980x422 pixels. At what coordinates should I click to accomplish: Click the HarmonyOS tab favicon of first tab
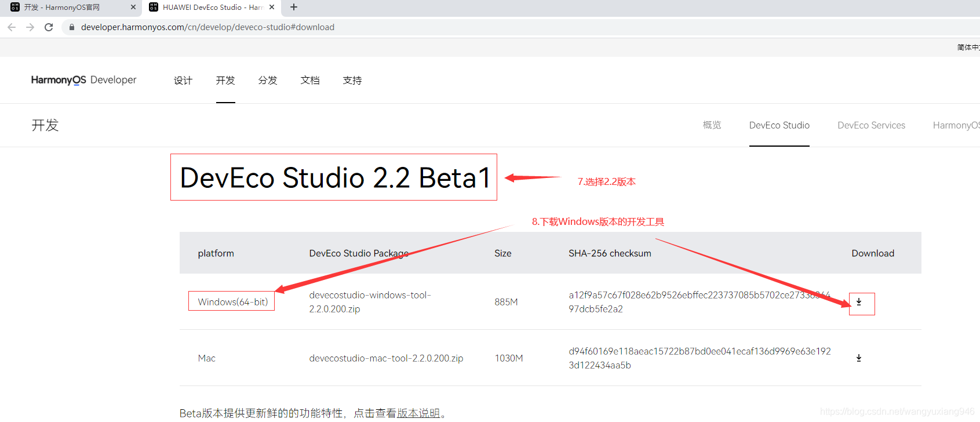pos(15,7)
